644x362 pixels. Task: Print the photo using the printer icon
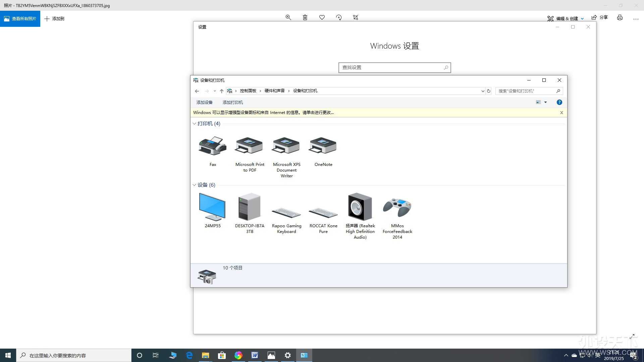pyautogui.click(x=620, y=17)
